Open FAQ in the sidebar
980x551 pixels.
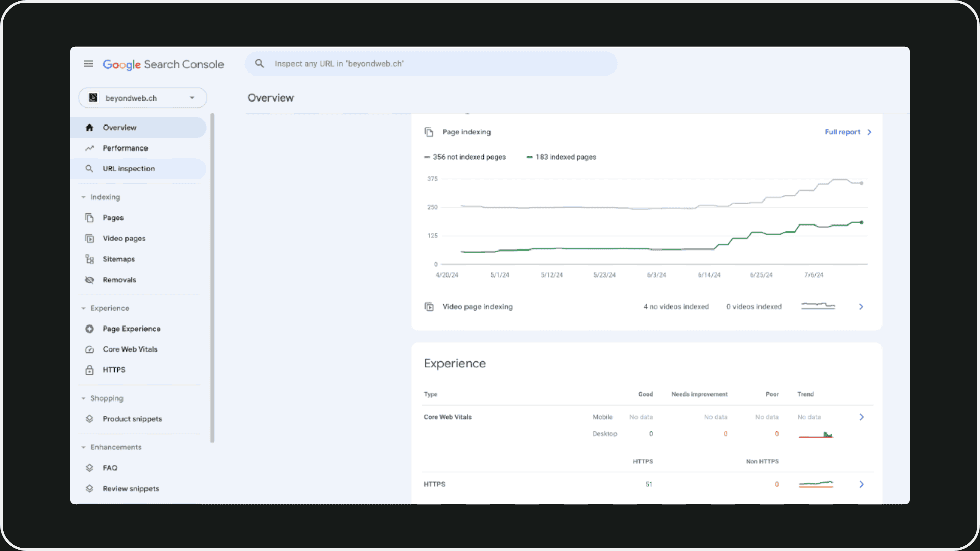click(x=138, y=468)
